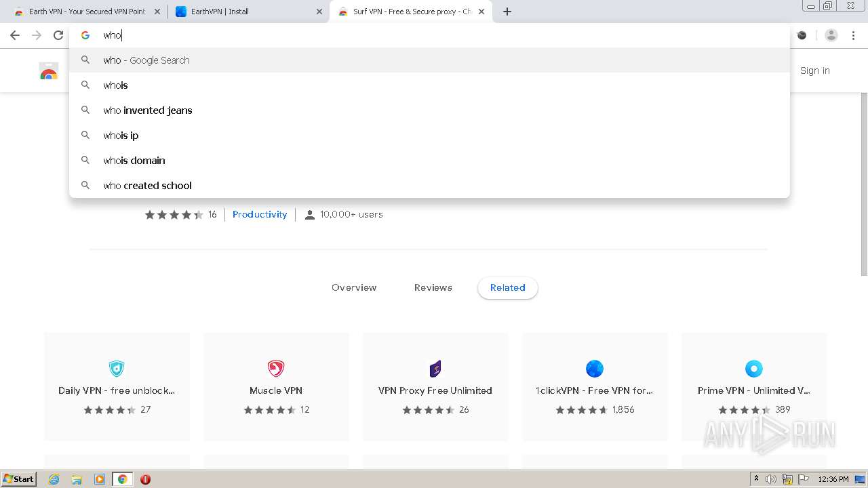Open the Daily VPN extension card
868x488 pixels.
pos(117,386)
